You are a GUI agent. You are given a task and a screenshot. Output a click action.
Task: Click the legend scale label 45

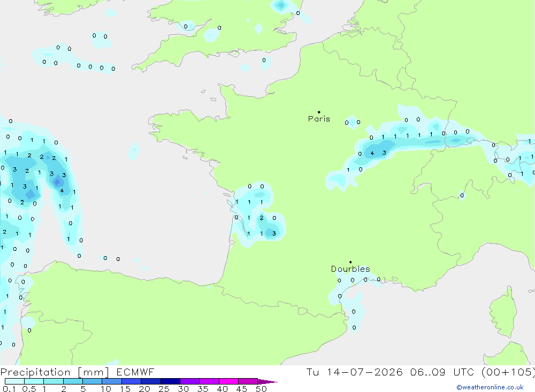pyautogui.click(x=242, y=389)
